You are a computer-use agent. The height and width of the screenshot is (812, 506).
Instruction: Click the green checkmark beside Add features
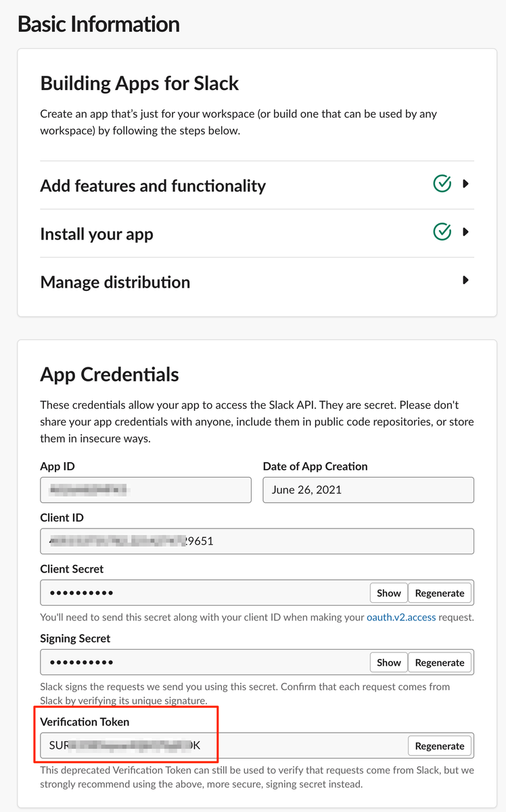click(442, 183)
